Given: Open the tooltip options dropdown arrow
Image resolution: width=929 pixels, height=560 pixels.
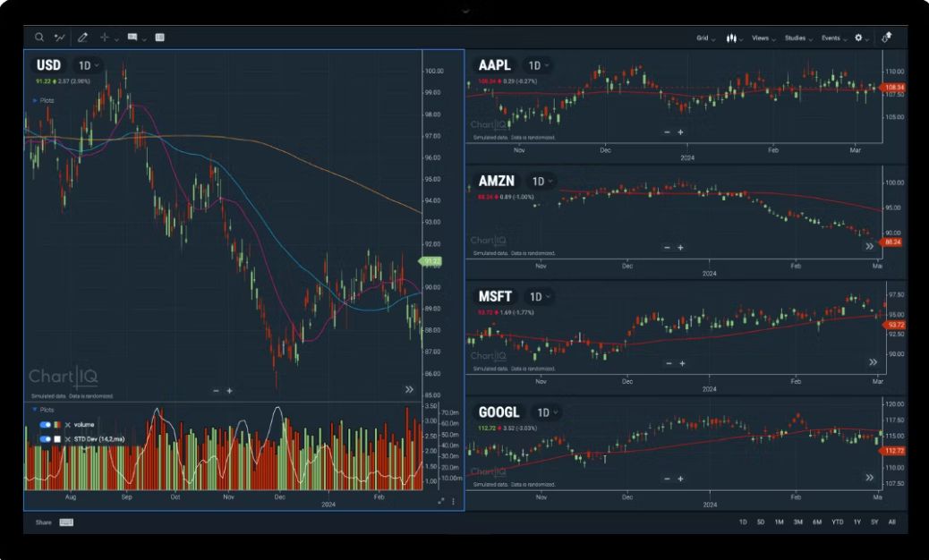Looking at the screenshot, I should (x=145, y=39).
